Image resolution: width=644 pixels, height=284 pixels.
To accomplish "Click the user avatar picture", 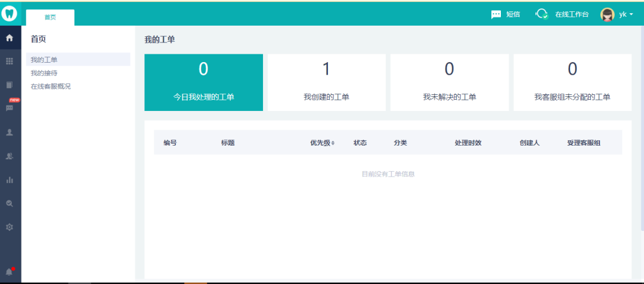I will (x=607, y=14).
